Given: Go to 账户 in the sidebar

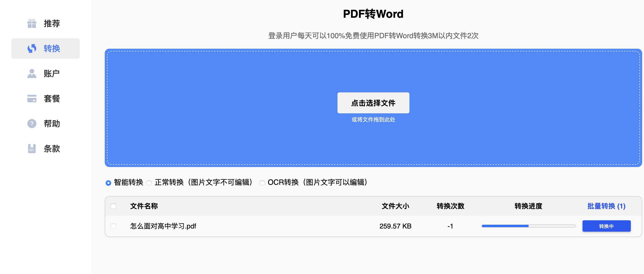Looking at the screenshot, I should [x=52, y=74].
